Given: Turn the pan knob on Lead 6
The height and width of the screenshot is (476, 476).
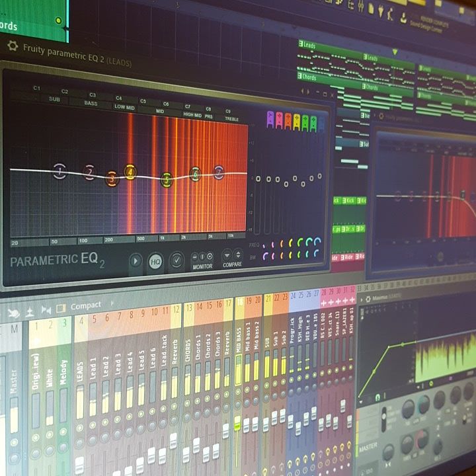Looking at the screenshot, I should tap(151, 427).
